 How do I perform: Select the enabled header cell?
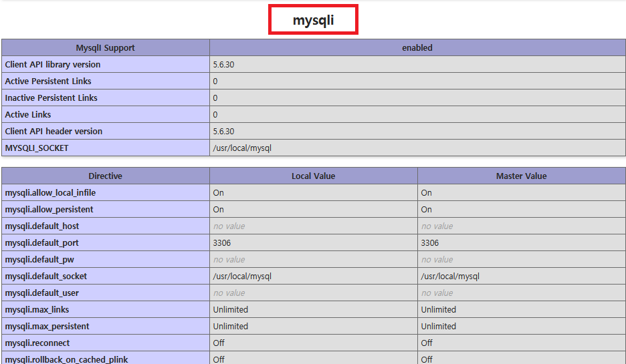pos(417,48)
